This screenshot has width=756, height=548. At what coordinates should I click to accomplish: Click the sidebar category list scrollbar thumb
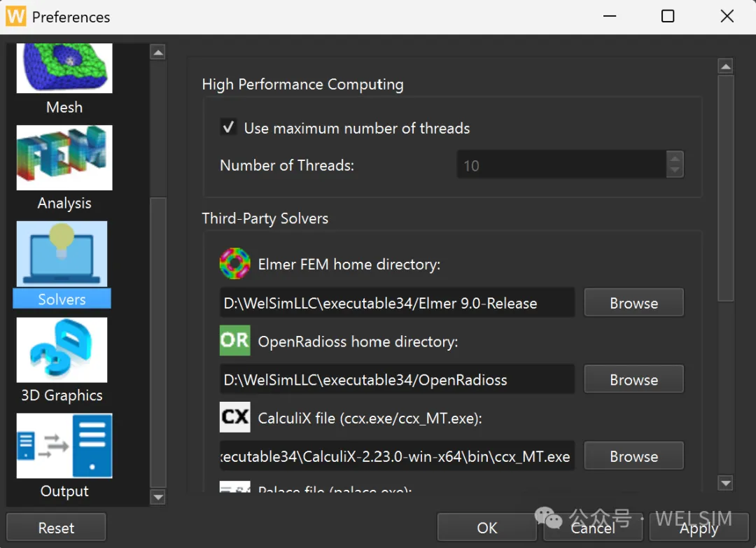point(157,343)
